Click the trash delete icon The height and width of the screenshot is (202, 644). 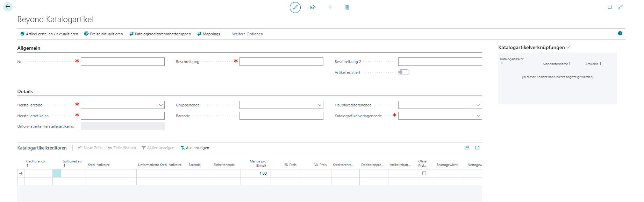click(x=347, y=7)
